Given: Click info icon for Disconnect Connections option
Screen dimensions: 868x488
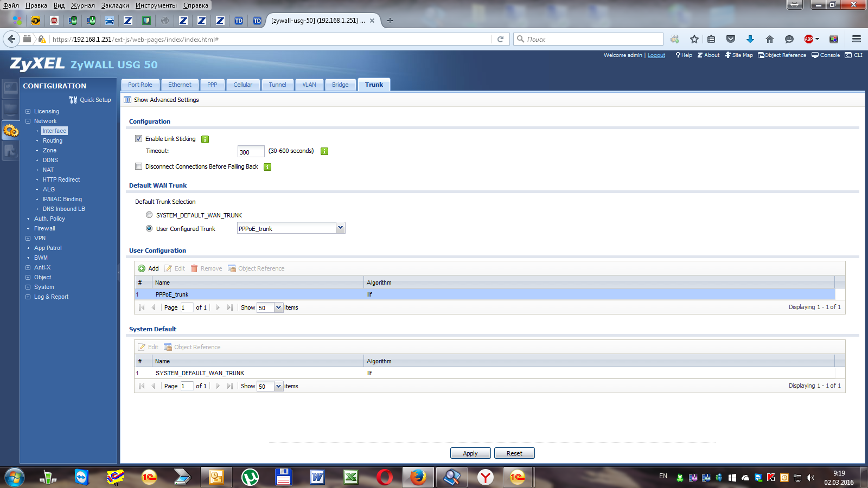Looking at the screenshot, I should pyautogui.click(x=267, y=167).
